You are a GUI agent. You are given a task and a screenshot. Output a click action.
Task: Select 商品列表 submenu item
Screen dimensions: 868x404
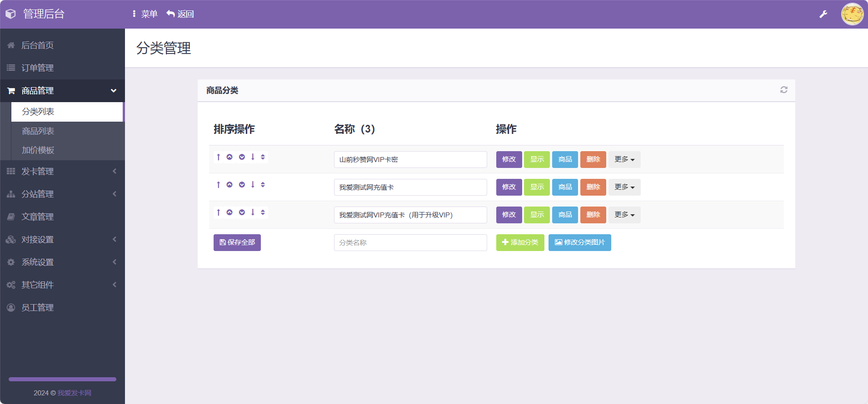point(67,131)
